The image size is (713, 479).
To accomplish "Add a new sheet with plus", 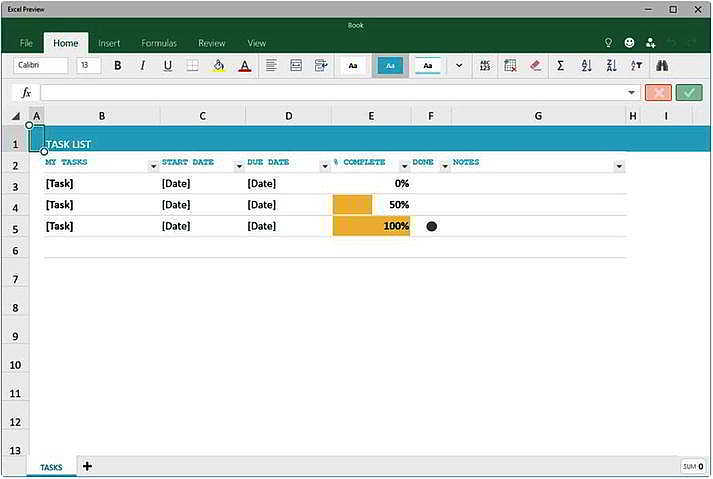I will pyautogui.click(x=87, y=466).
